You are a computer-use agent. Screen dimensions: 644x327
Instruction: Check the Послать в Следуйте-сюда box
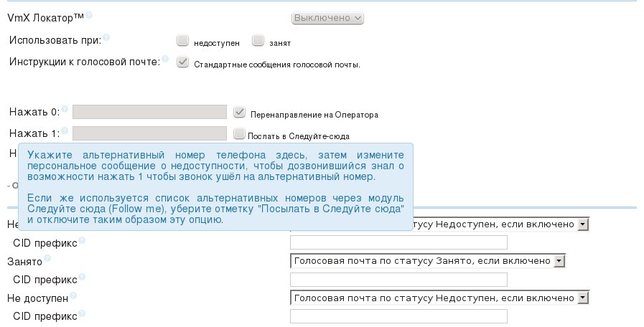(x=239, y=133)
